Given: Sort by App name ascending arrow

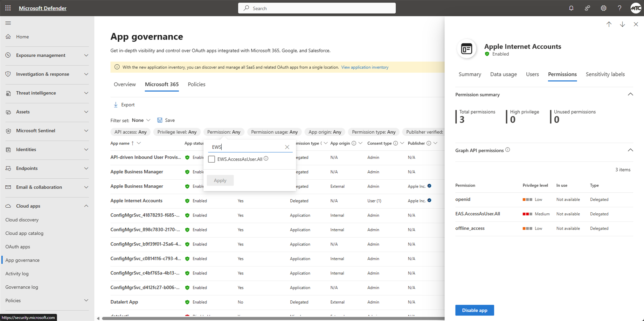Looking at the screenshot, I should pyautogui.click(x=132, y=143).
